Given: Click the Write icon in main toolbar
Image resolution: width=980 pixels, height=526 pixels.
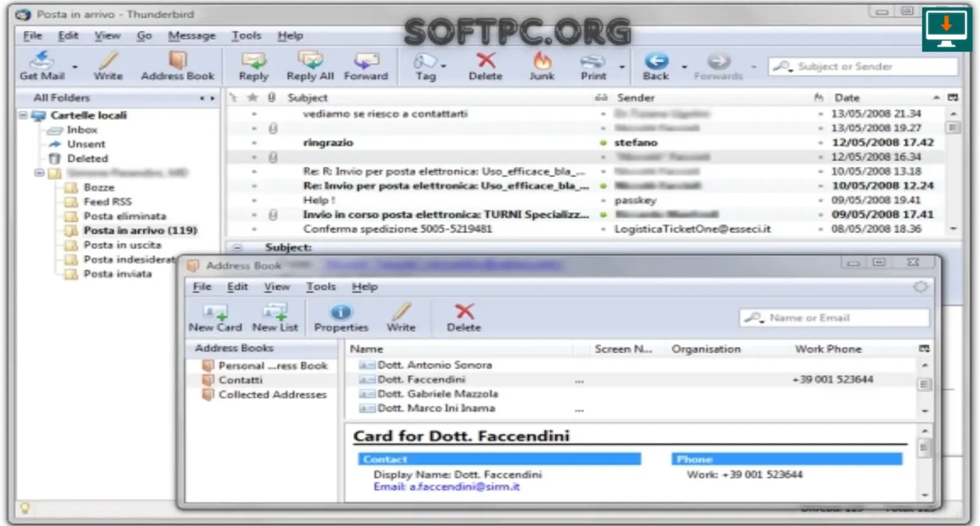Looking at the screenshot, I should tap(108, 60).
